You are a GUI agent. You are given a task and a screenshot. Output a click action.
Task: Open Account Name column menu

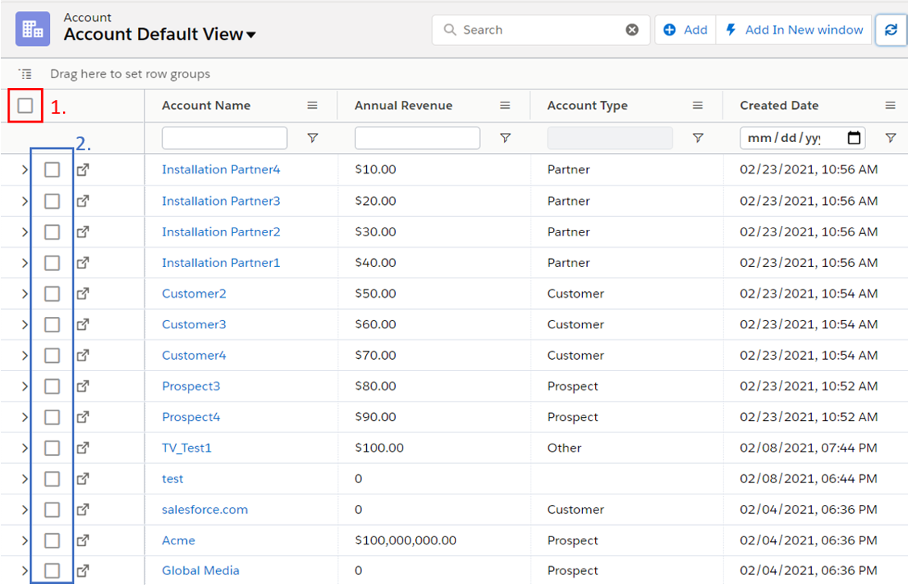(x=313, y=106)
